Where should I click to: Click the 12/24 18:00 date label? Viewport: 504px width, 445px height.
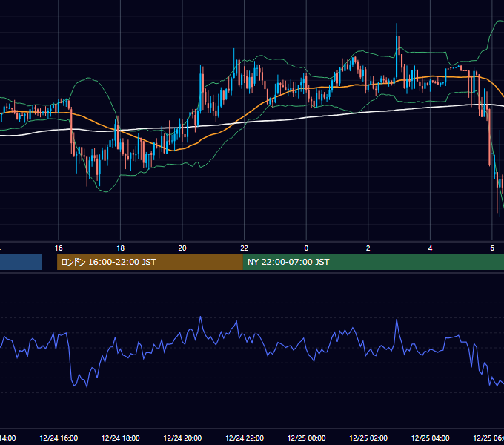pyautogui.click(x=121, y=438)
